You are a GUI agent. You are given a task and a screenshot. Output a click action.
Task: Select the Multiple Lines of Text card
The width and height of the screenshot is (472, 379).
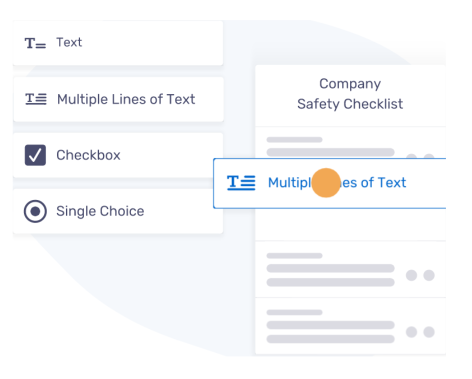click(x=118, y=99)
